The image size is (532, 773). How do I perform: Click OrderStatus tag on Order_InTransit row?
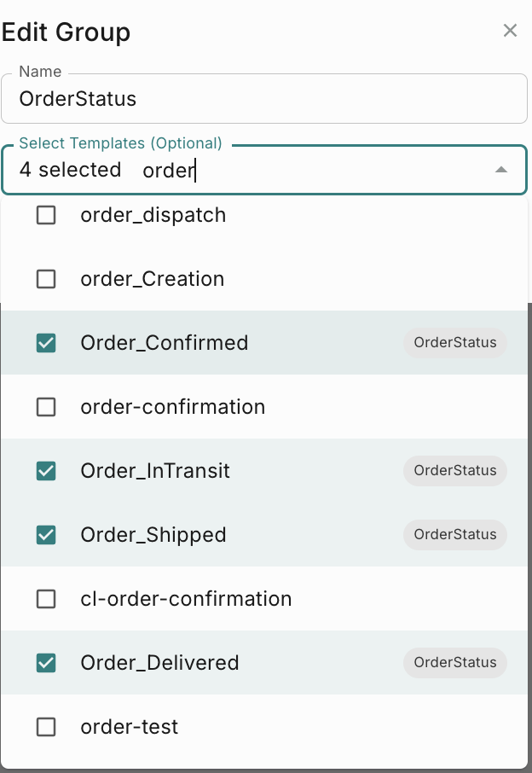455,471
